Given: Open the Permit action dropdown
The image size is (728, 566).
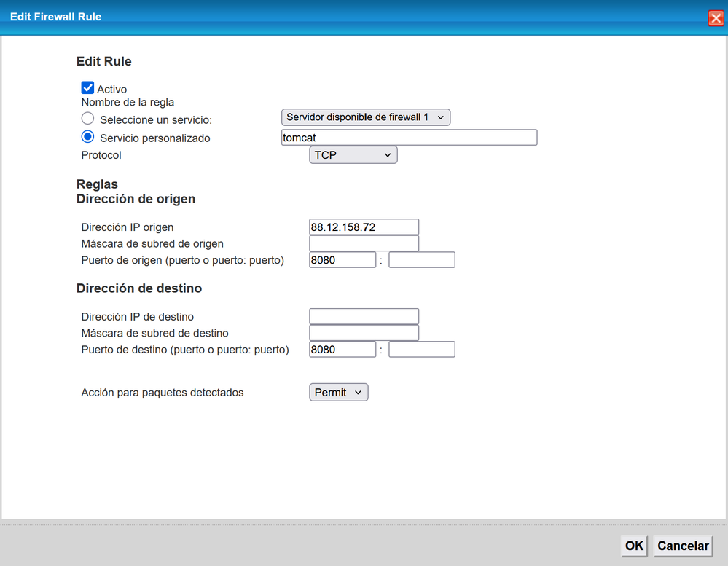Looking at the screenshot, I should pos(338,392).
